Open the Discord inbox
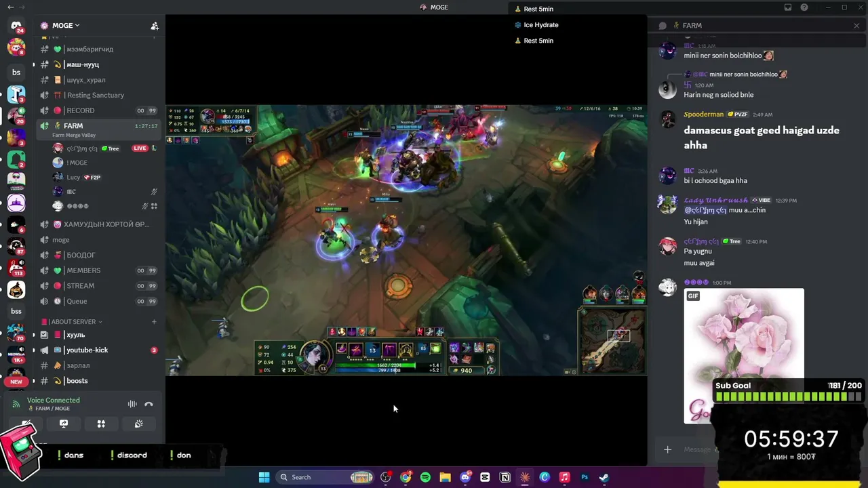868x488 pixels. coord(788,7)
